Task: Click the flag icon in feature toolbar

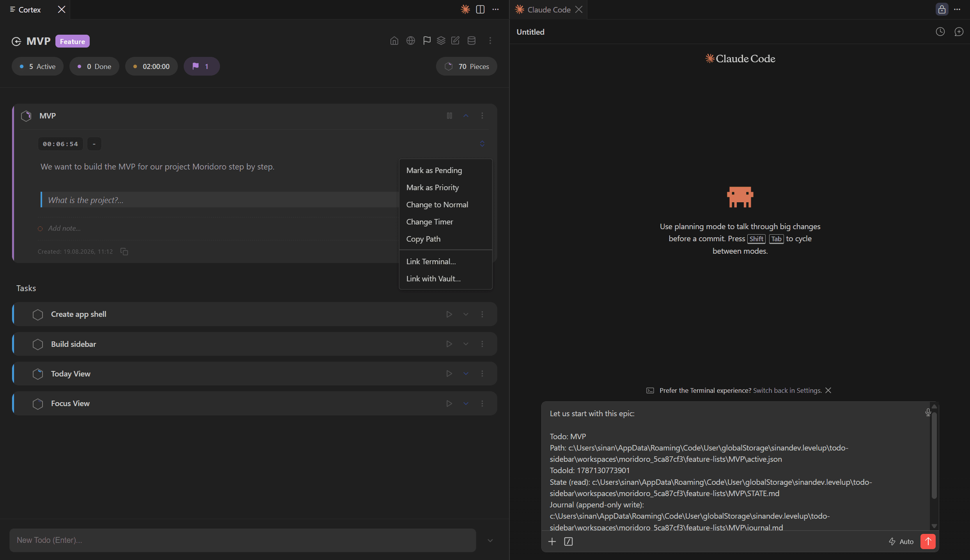Action: coord(427,41)
